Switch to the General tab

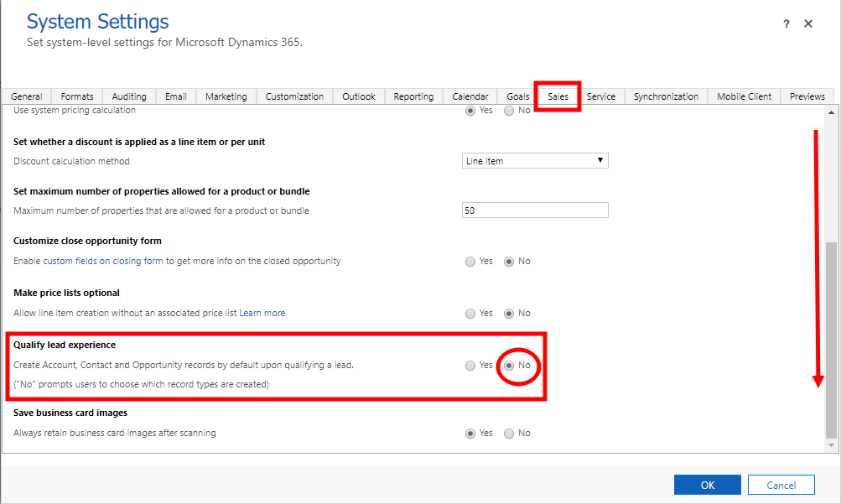point(27,96)
